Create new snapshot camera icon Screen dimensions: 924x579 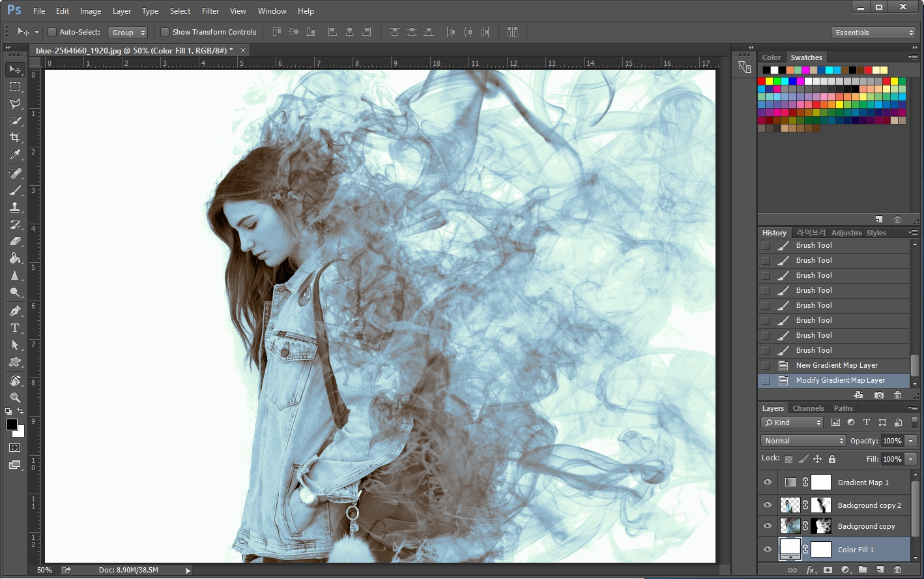(x=879, y=395)
